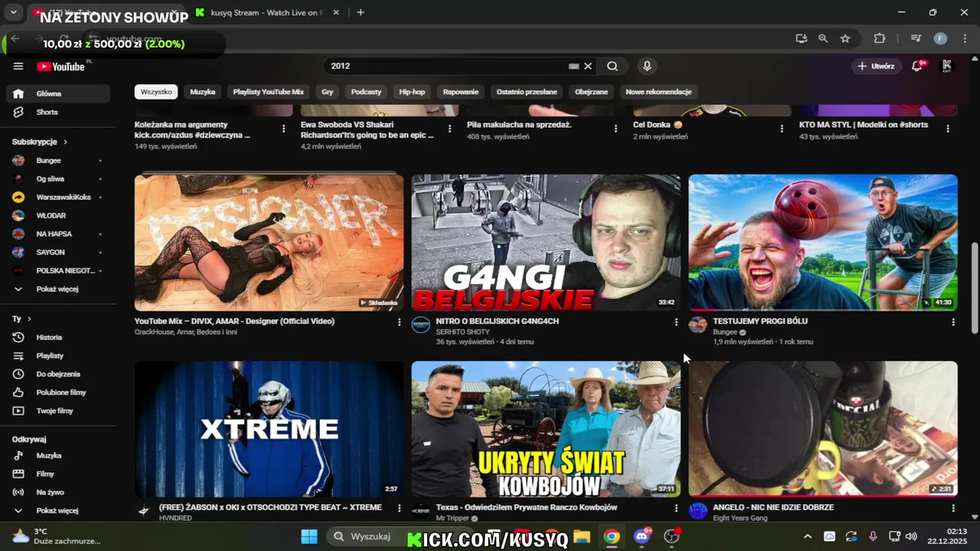Select the Muzyka filter chip
980x551 pixels.
point(203,92)
